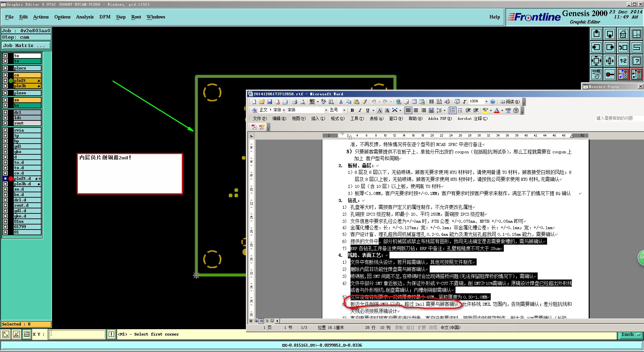Open the DFM menu

coord(105,17)
